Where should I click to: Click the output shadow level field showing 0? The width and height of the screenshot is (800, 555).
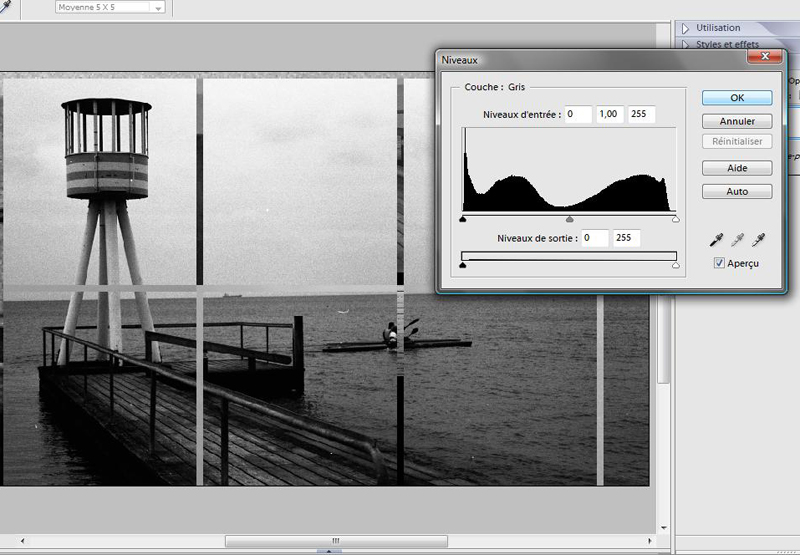(595, 238)
